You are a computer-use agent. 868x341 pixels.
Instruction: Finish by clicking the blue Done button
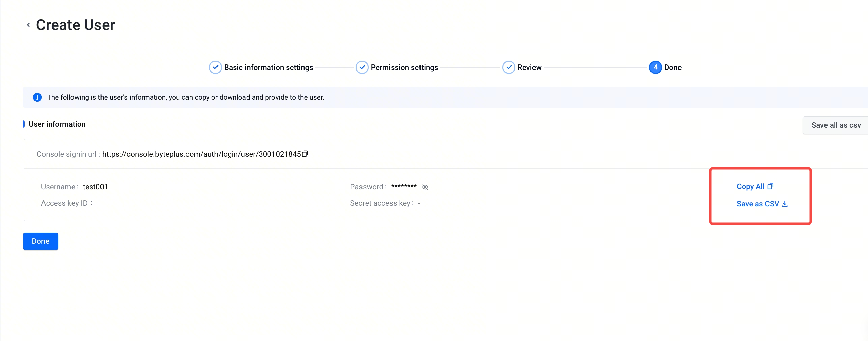click(40, 241)
